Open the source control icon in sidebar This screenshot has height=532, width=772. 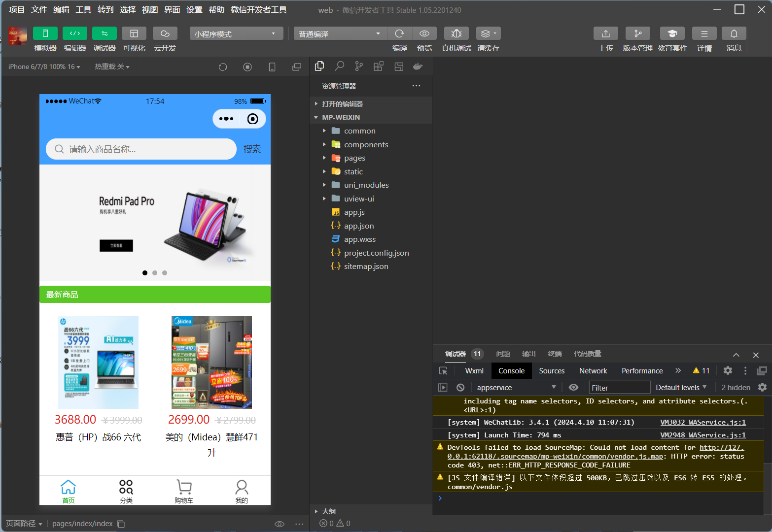click(x=359, y=66)
